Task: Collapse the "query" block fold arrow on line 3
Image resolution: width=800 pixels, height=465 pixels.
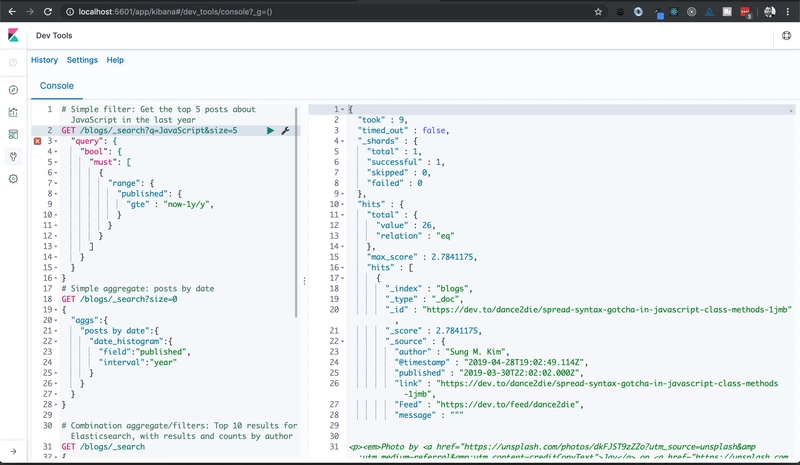Action: point(54,142)
